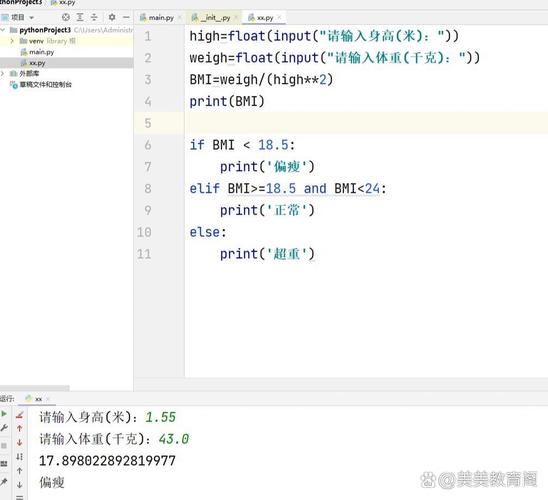Click the print('正常') code line
Image resolution: width=548 pixels, height=500 pixels.
click(267, 210)
